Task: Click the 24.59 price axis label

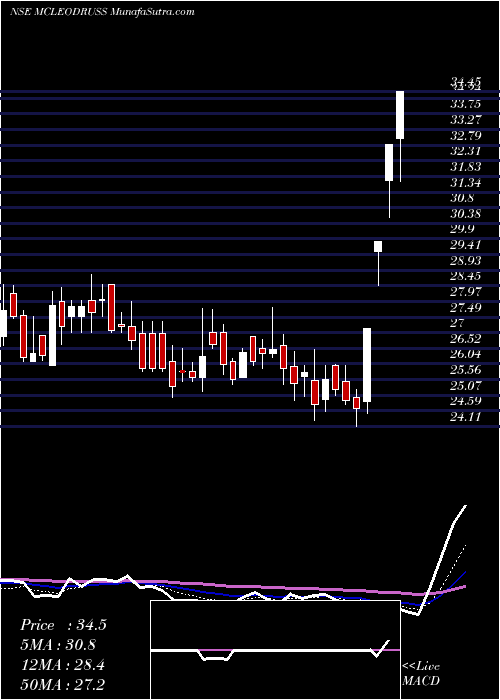Action: [466, 401]
